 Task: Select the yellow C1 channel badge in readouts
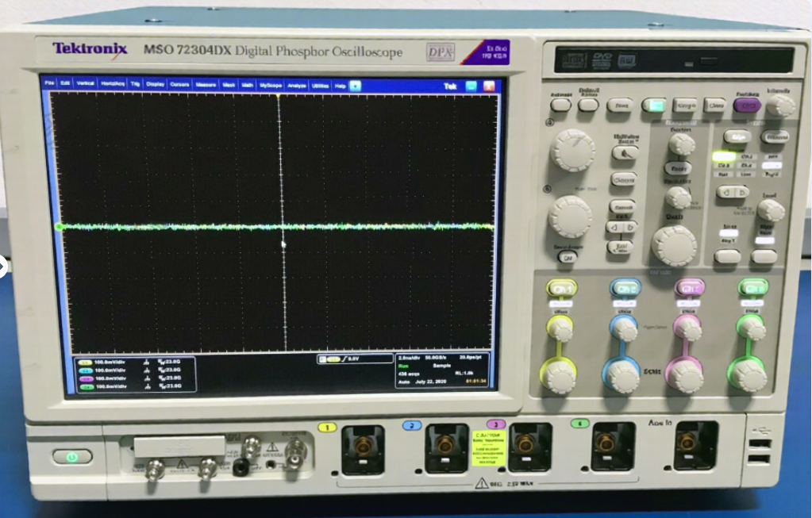coord(85,362)
